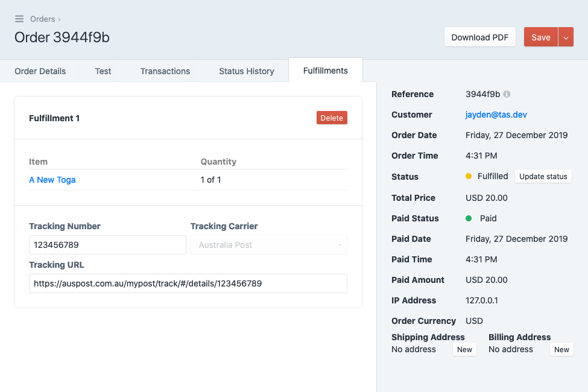
Task: Download the order PDF
Action: pos(479,37)
